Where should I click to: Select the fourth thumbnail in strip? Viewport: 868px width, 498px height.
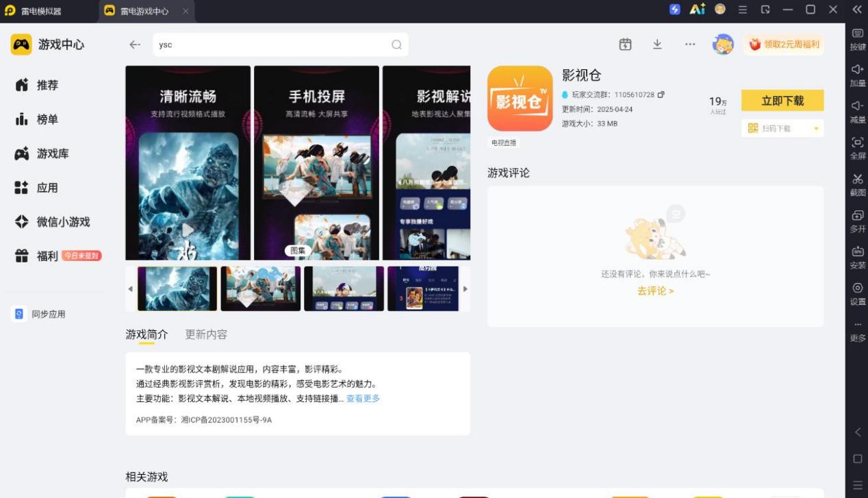pos(423,288)
